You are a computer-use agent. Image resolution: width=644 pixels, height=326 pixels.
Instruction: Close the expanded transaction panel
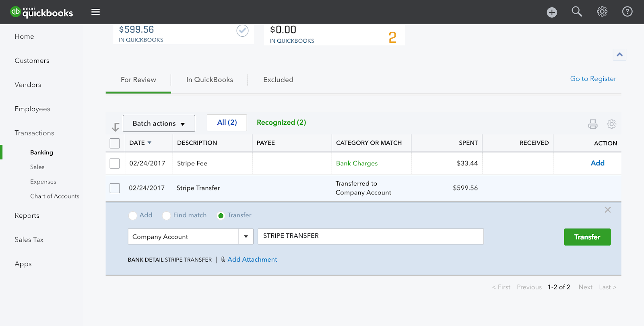point(607,210)
